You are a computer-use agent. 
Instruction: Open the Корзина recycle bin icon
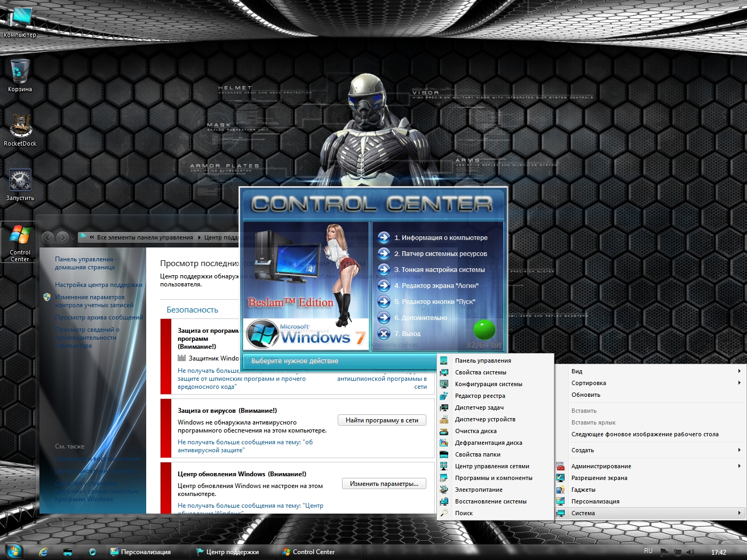coord(20,75)
